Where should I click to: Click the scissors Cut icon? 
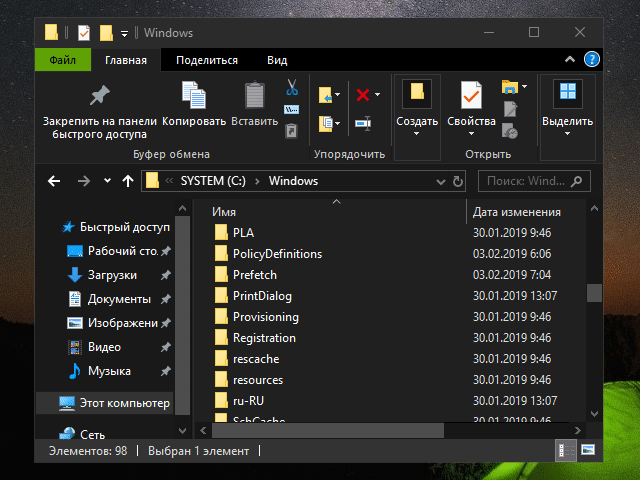pyautogui.click(x=291, y=87)
